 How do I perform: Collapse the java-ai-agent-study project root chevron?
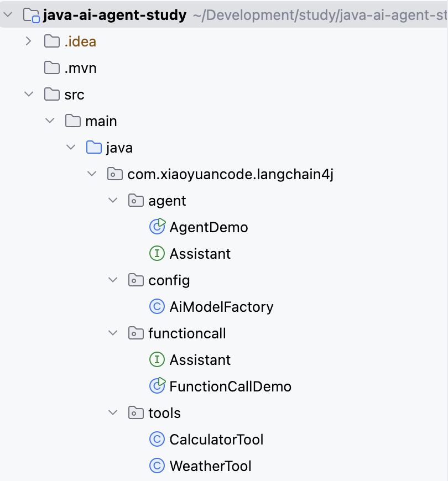pos(8,14)
